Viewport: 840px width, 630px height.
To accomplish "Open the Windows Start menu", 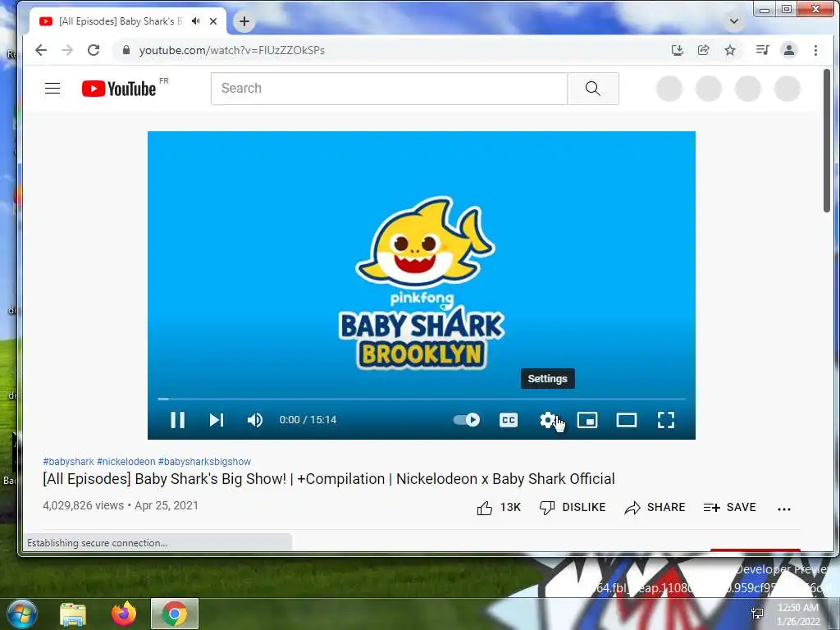I will click(x=21, y=614).
